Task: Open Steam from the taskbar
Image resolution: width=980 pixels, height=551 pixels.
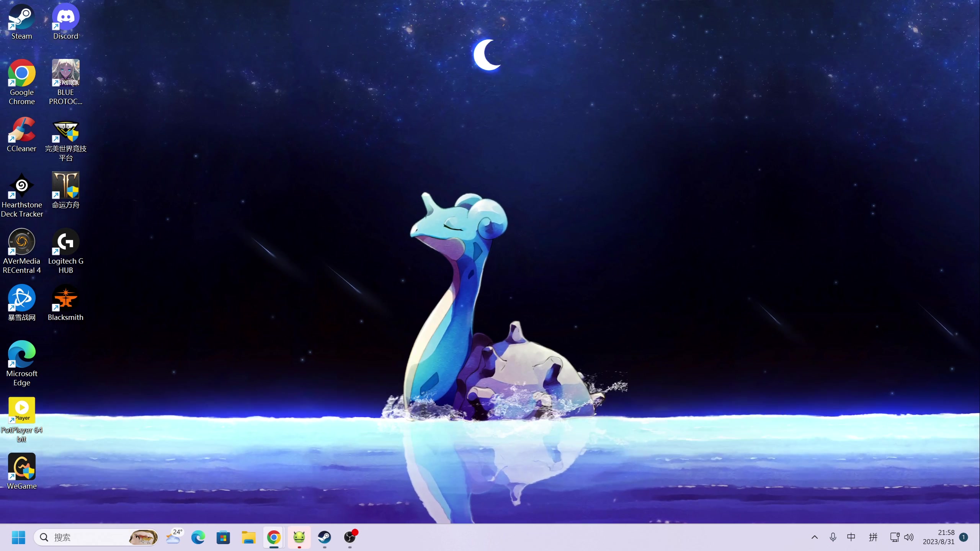Action: click(x=324, y=537)
